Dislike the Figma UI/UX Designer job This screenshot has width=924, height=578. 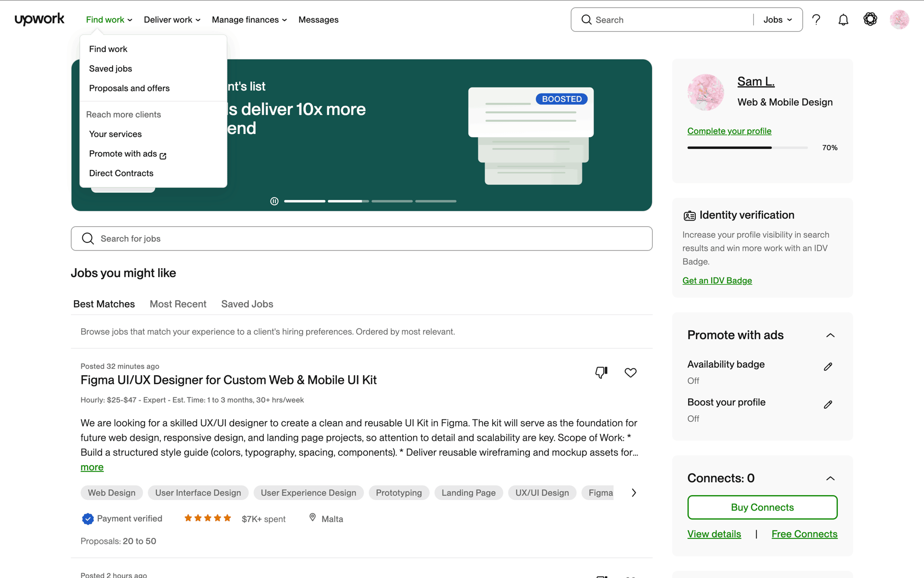coord(601,372)
